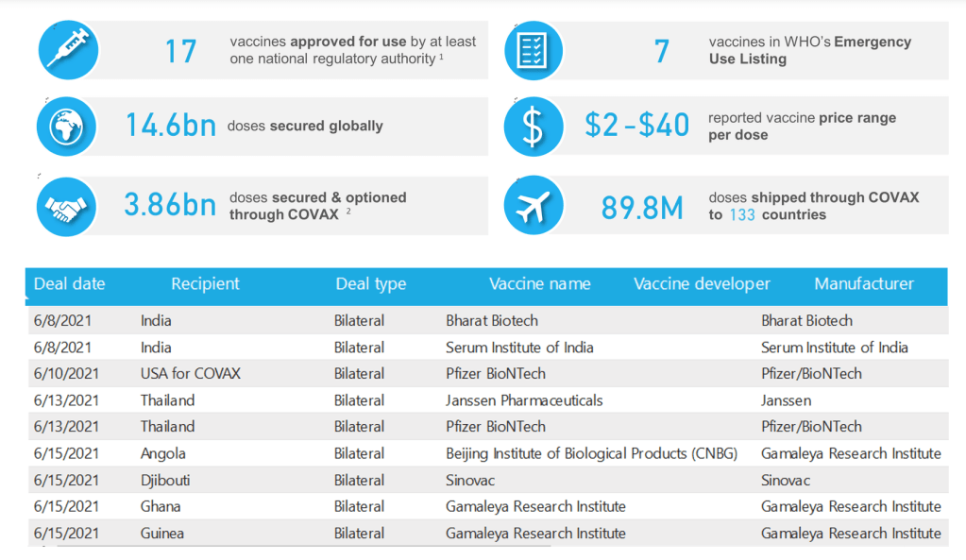The width and height of the screenshot is (966, 560).
Task: Select the Vaccine developer column header
Action: (702, 284)
